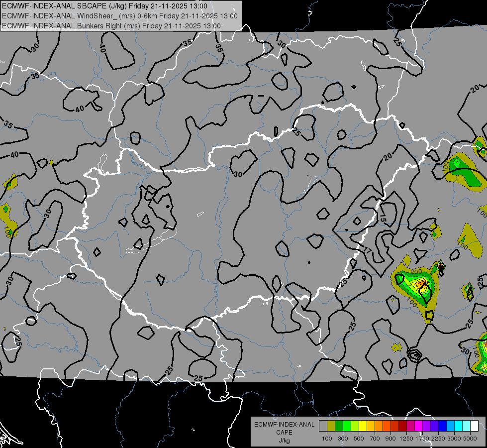Viewport: 487px width, 448px height.
Task: Click the J/kg unit label in the legend
Action: [x=284, y=441]
